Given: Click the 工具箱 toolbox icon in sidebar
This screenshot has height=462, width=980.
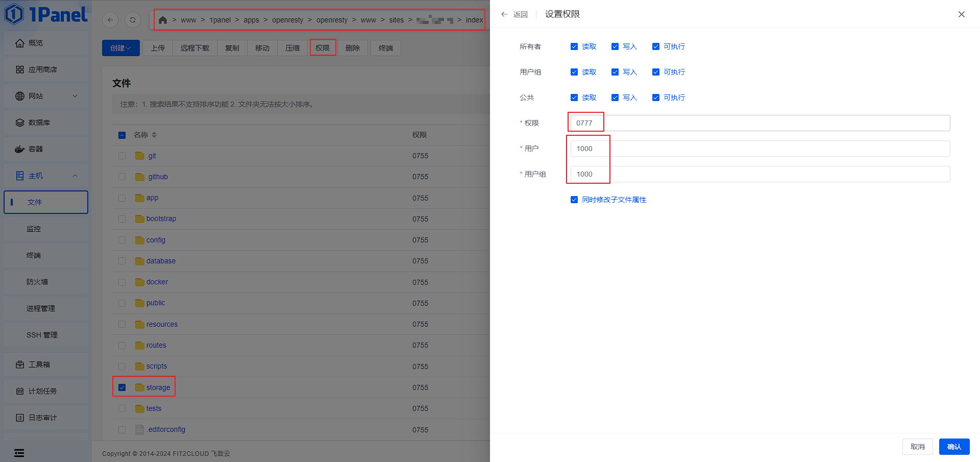Looking at the screenshot, I should pyautogui.click(x=19, y=364).
